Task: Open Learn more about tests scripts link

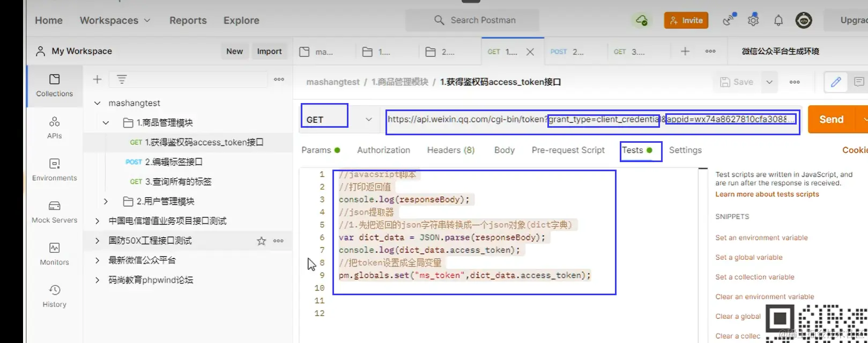Action: point(767,194)
